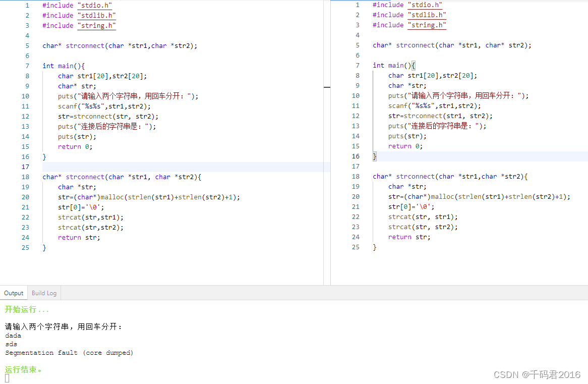The width and height of the screenshot is (588, 384).
Task: Open the "stdio.h" include link in left pane
Action: [x=95, y=5]
